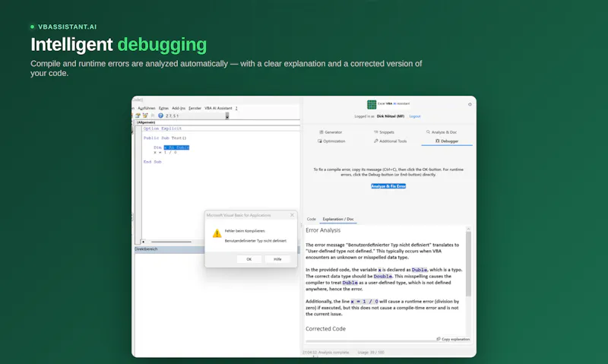This screenshot has width=608, height=364.
Task: Open the Add-Ins menu
Action: coord(179,108)
